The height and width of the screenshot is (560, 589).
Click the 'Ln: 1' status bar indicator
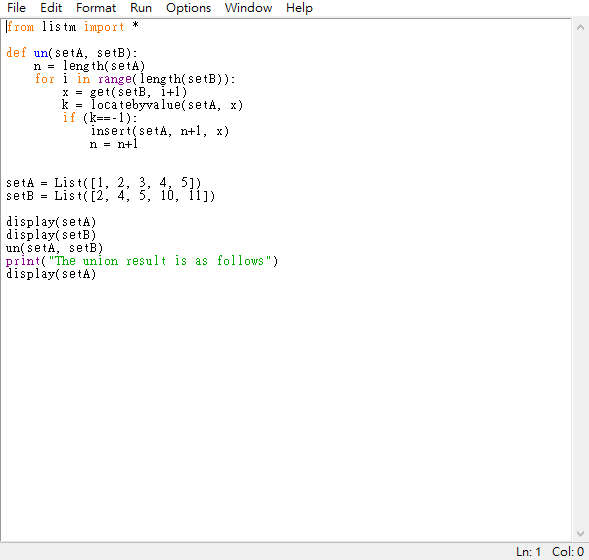click(x=528, y=552)
